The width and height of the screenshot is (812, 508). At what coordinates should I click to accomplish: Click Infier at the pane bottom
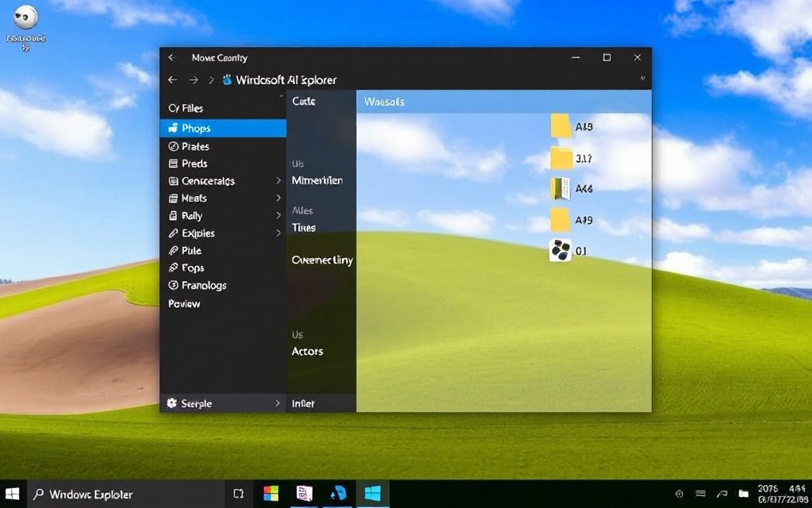point(303,403)
